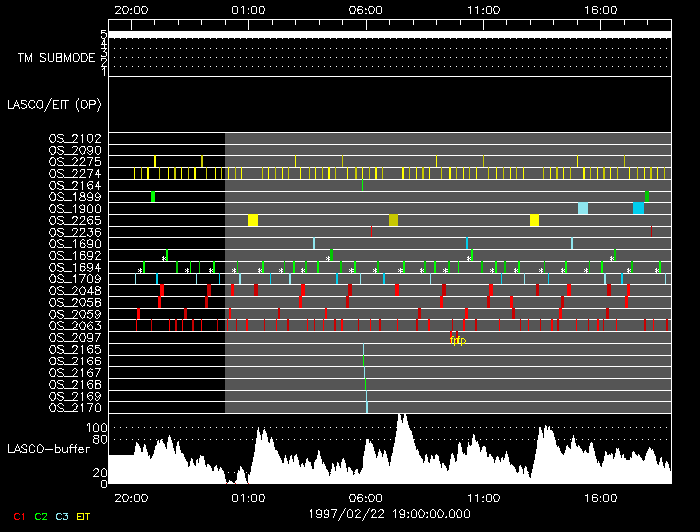The height and width of the screenshot is (532, 700).
Task: Select the olive block in OS_2265 row
Action: tap(393, 220)
